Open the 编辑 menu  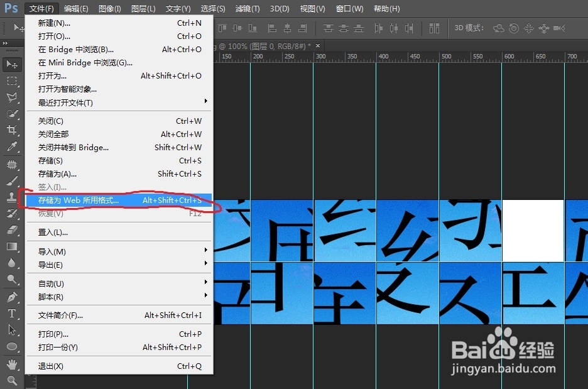75,8
